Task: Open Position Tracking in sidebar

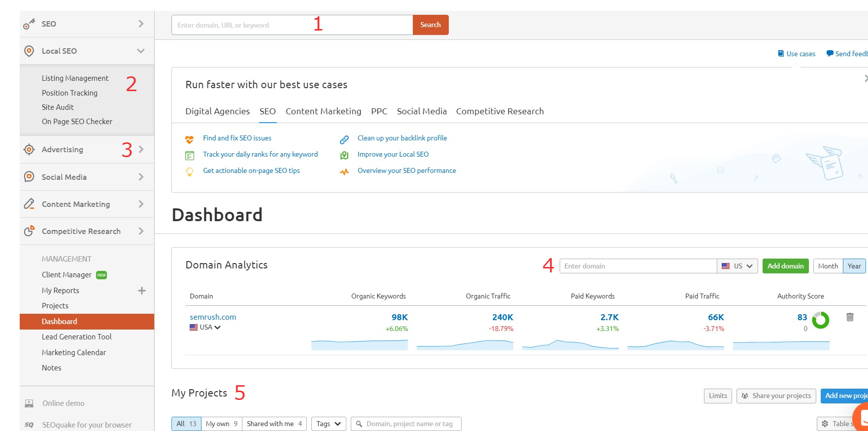Action: (x=69, y=93)
